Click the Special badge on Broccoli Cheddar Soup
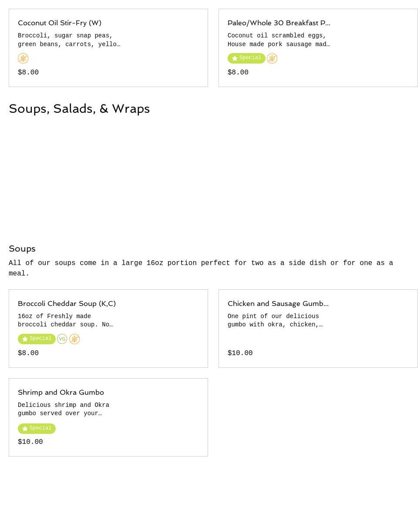This screenshot has height=517, width=420. 37,339
